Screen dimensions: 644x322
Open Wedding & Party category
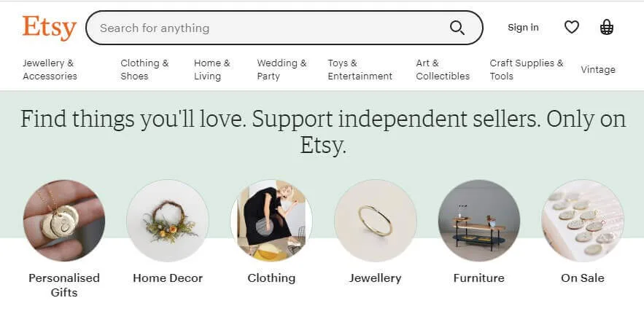(282, 70)
